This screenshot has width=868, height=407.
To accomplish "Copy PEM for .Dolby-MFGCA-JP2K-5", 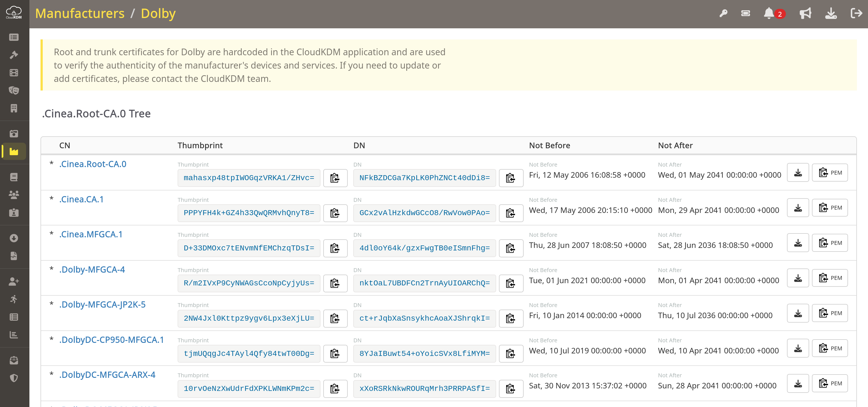I will [830, 313].
